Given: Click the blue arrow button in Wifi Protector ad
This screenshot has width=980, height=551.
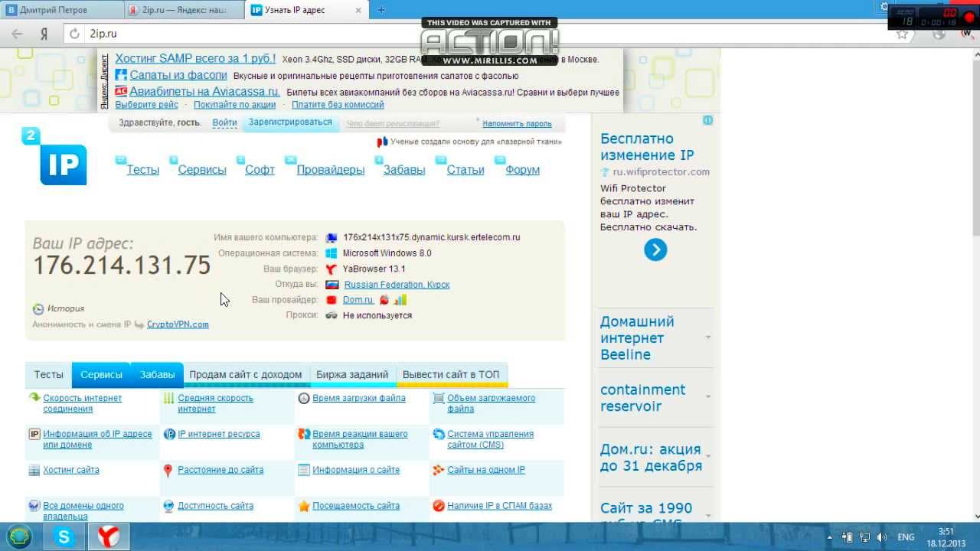Looking at the screenshot, I should [655, 250].
